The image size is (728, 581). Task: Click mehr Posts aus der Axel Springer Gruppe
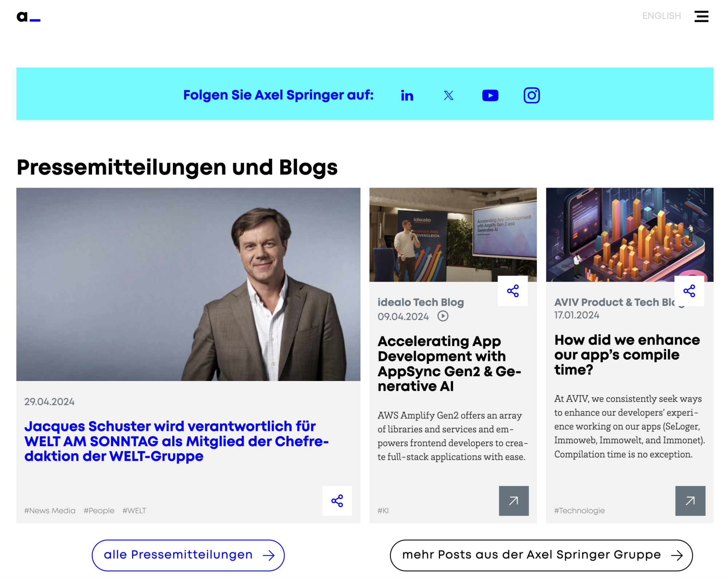click(x=541, y=555)
